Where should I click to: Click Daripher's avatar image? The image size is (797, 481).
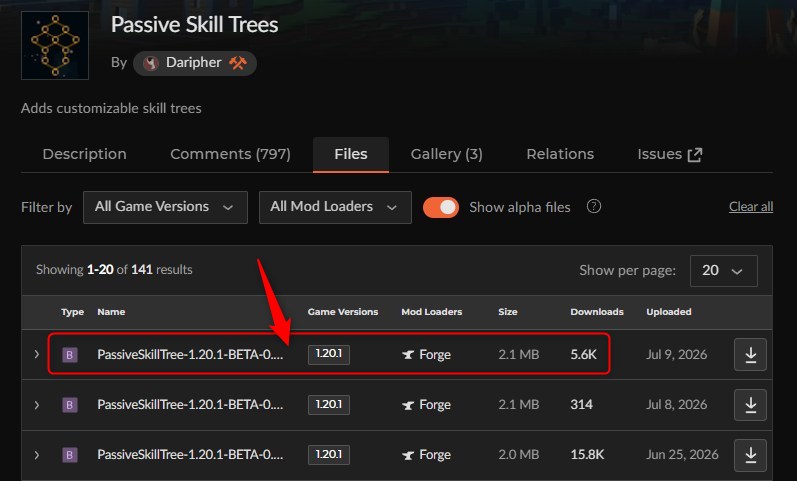coord(150,63)
